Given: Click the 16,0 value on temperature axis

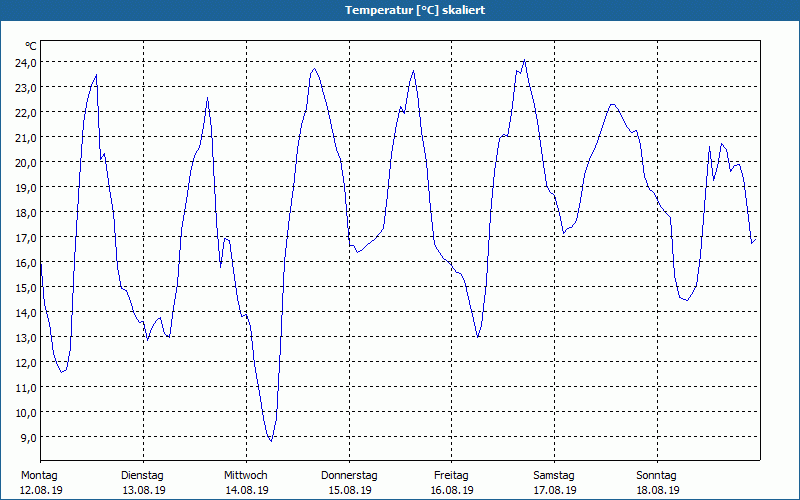Looking at the screenshot, I should point(26,262).
